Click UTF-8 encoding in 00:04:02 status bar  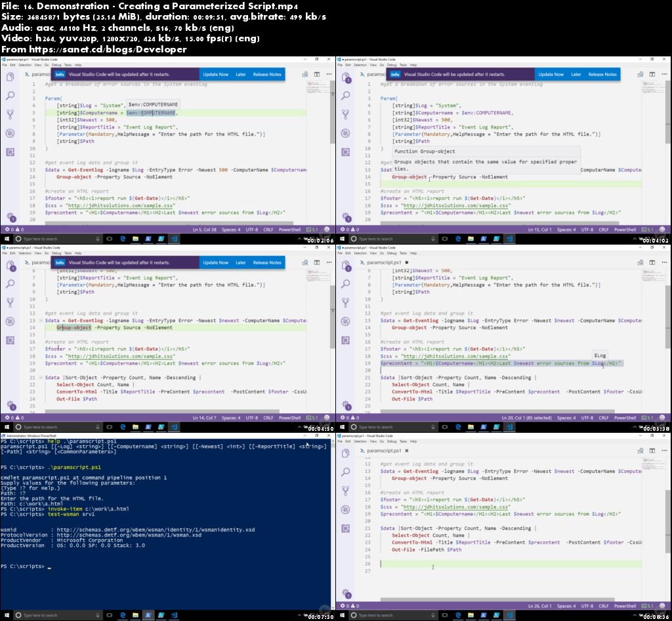587,230
